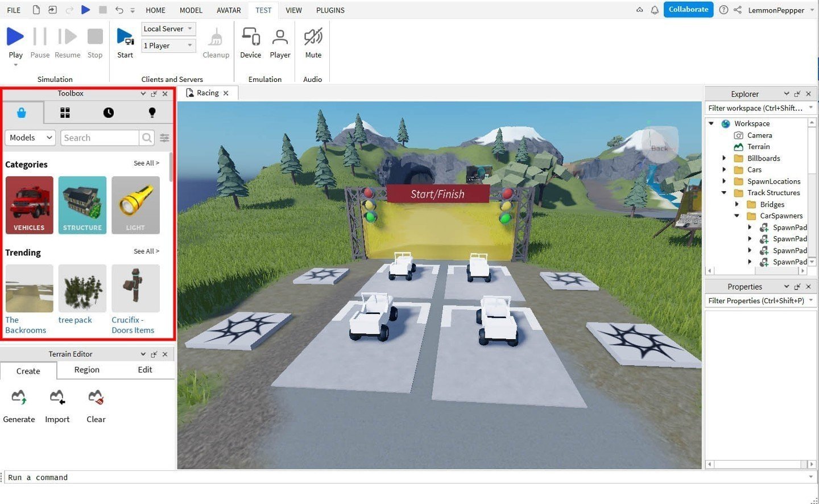Open the 1 Player count dropdown
This screenshot has width=819, height=504.
coord(168,46)
